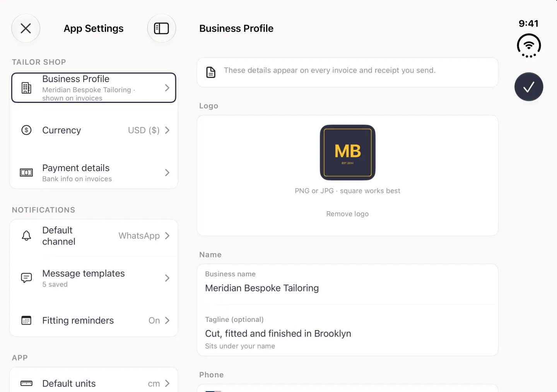This screenshot has height=392, width=557.
Task: Tap the Wi-Fi status icon
Action: 529,45
